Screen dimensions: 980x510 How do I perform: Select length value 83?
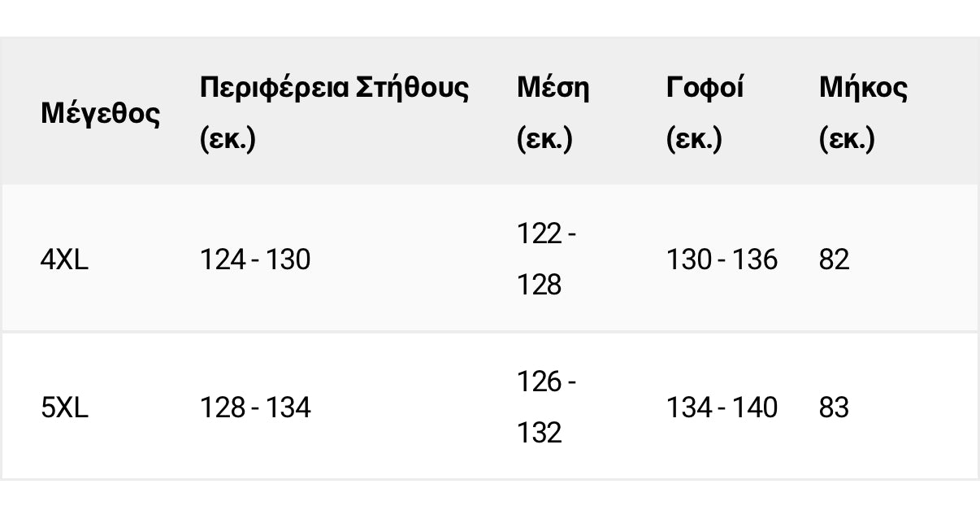[834, 408]
